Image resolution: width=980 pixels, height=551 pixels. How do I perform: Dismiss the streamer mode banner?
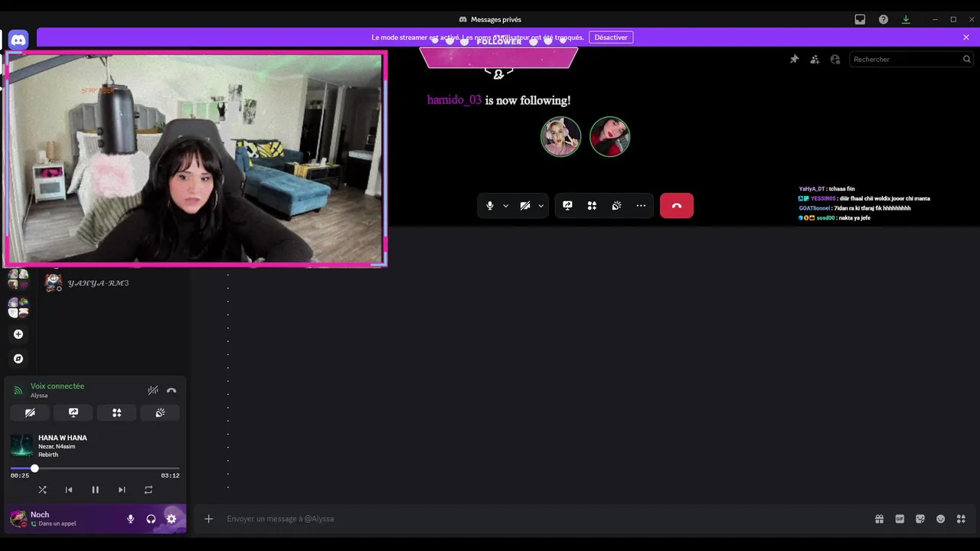(966, 37)
